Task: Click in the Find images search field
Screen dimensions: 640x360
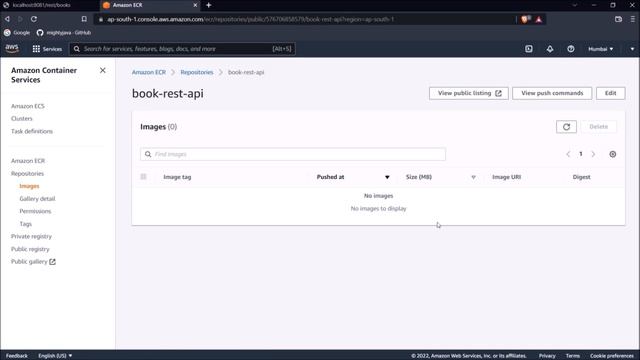Action: pos(293,154)
